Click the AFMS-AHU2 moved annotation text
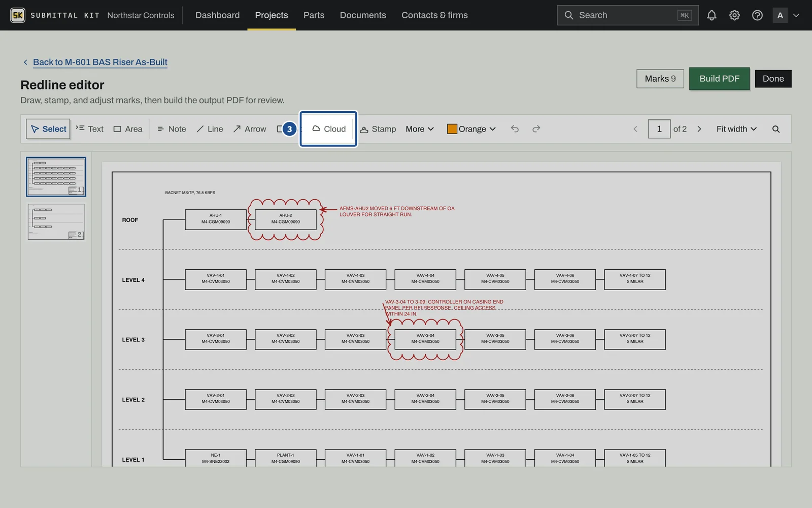Image resolution: width=812 pixels, height=508 pixels. [x=397, y=211]
